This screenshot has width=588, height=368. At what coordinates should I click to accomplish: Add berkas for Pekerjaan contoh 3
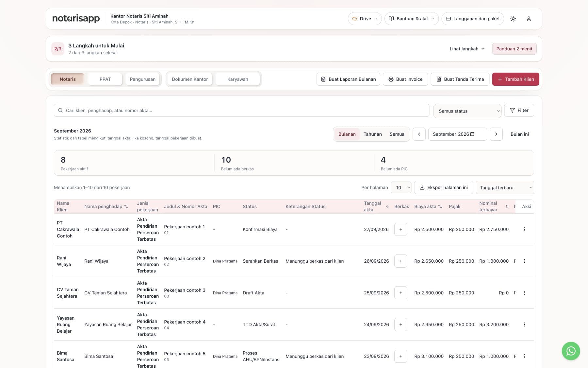(400, 293)
